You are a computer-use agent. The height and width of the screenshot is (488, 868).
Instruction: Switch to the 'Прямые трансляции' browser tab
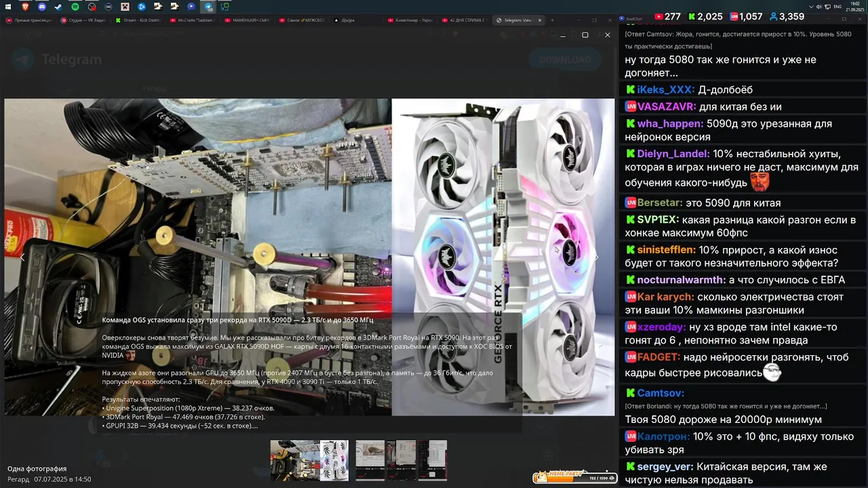(27, 20)
